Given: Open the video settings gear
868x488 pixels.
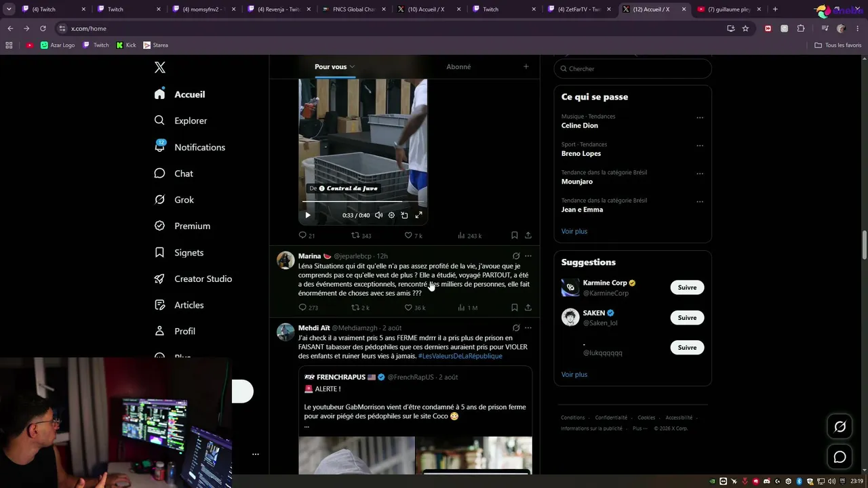Looking at the screenshot, I should [x=391, y=216].
